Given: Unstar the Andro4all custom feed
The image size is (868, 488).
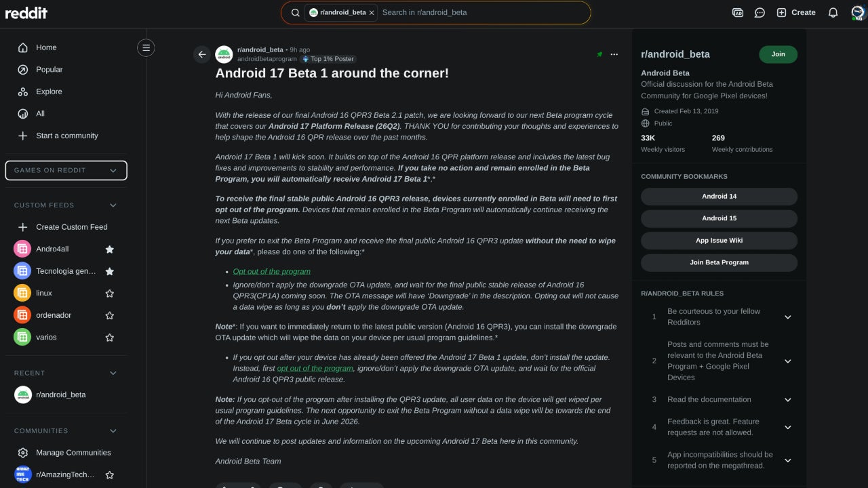Looking at the screenshot, I should click(109, 249).
